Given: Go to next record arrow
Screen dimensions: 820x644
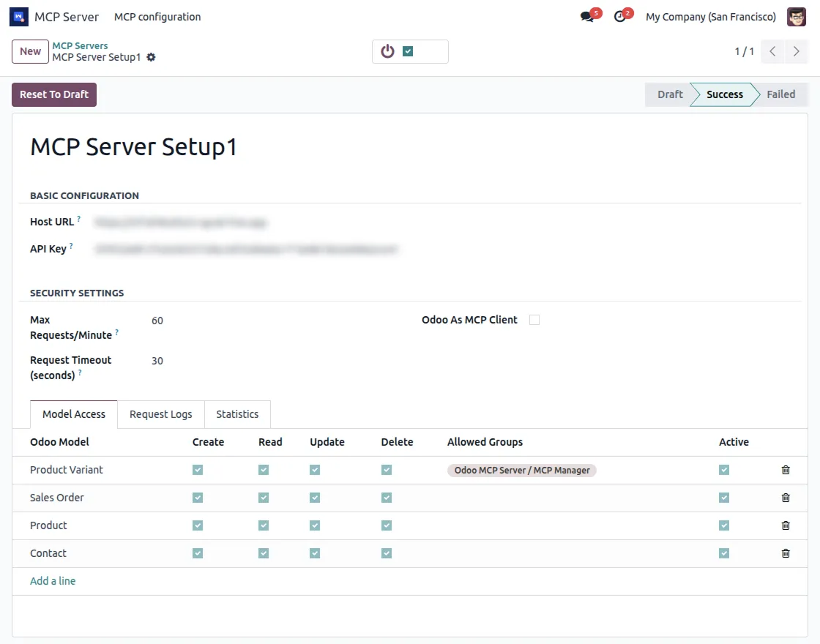Looking at the screenshot, I should point(796,51).
